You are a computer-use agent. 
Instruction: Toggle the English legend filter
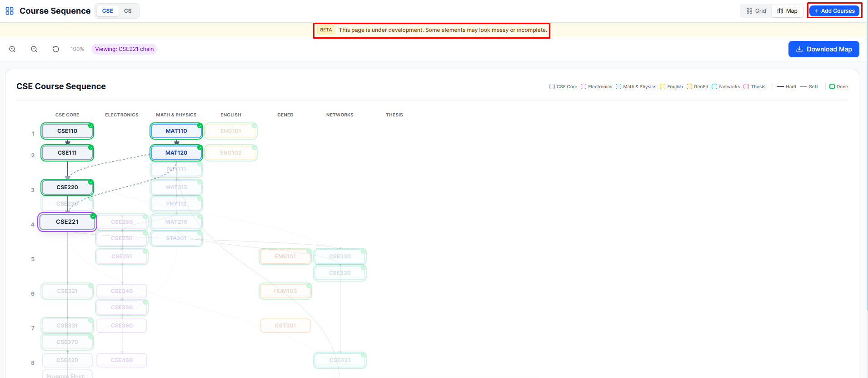[671, 86]
